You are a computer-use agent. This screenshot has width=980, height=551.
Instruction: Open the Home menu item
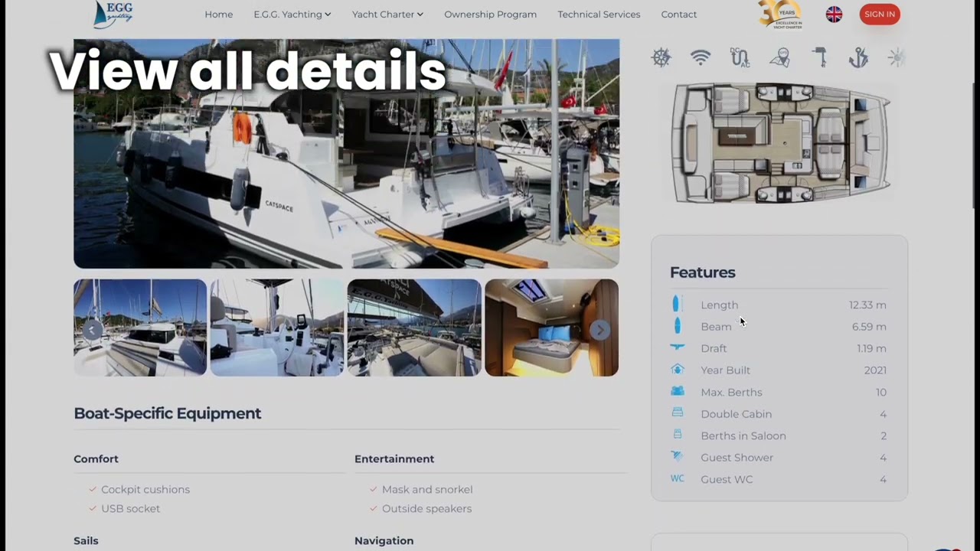[218, 15]
